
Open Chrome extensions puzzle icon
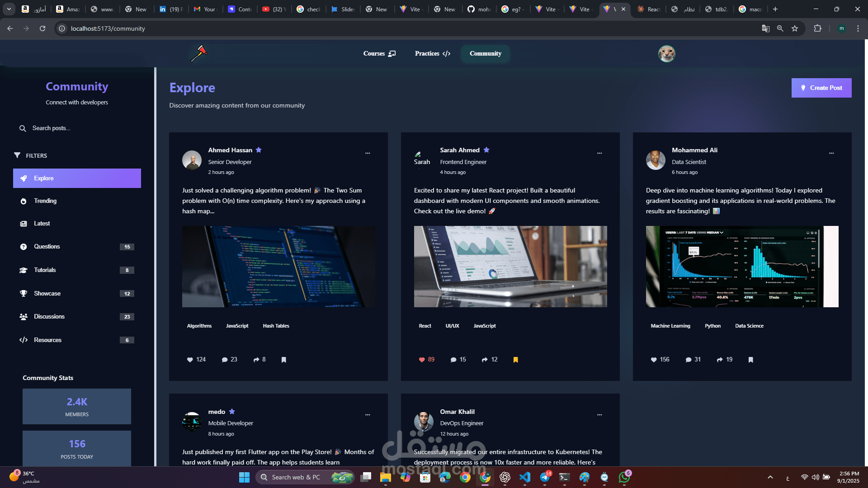click(817, 28)
